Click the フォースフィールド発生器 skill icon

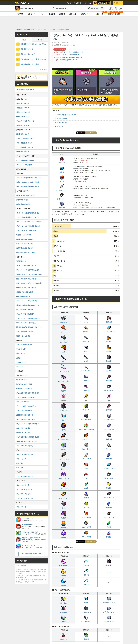[x=86, y=425]
